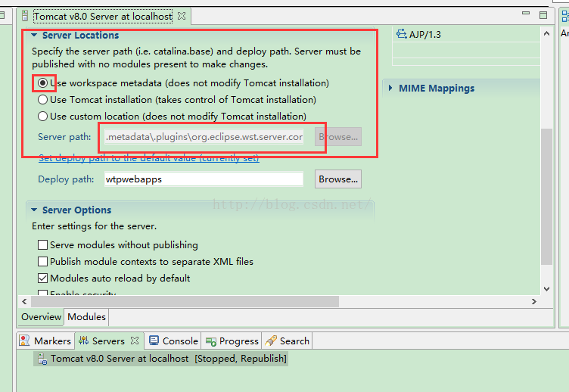The height and width of the screenshot is (392, 569).
Task: Click Browse button next to Deploy path
Action: (x=337, y=179)
